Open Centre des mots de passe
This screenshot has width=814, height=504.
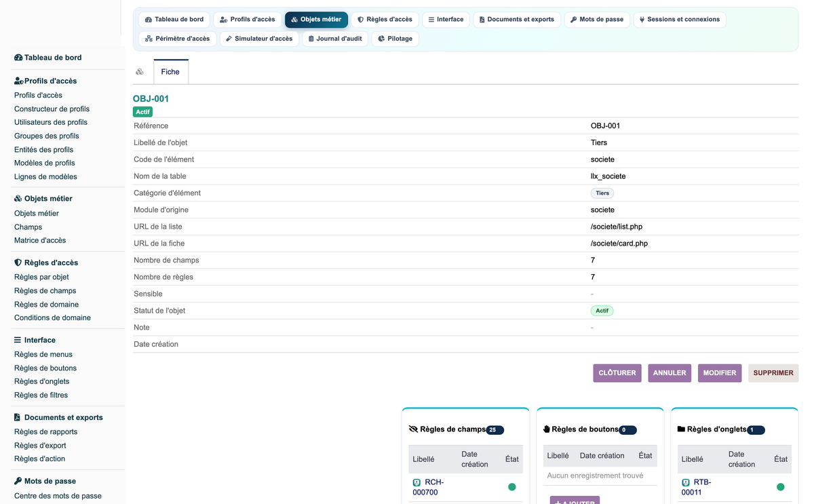[58, 496]
